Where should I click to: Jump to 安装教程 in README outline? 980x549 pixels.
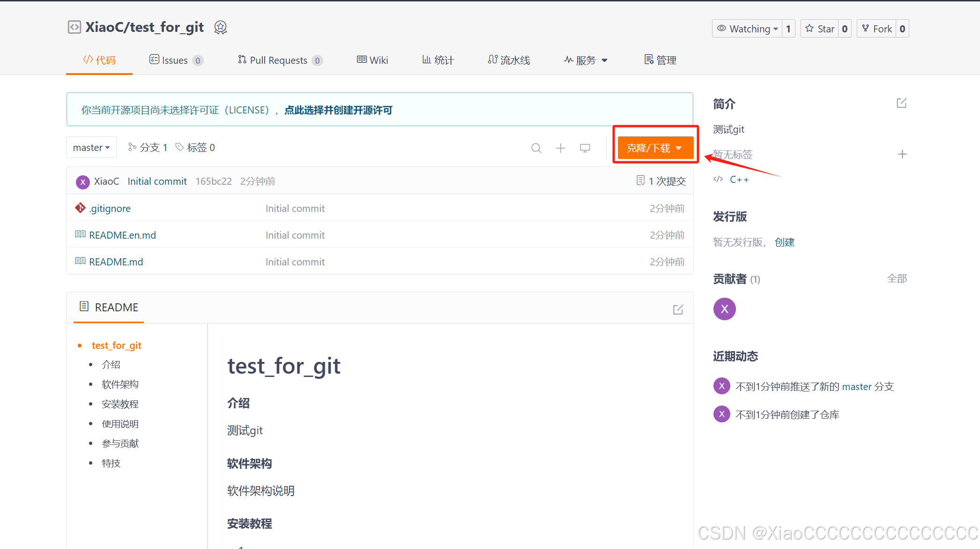[x=120, y=404]
